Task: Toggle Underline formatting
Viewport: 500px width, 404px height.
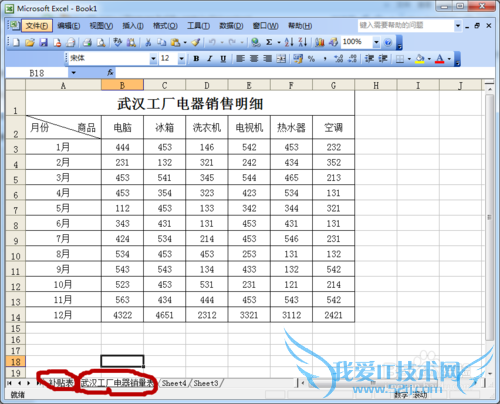Action: (x=223, y=59)
